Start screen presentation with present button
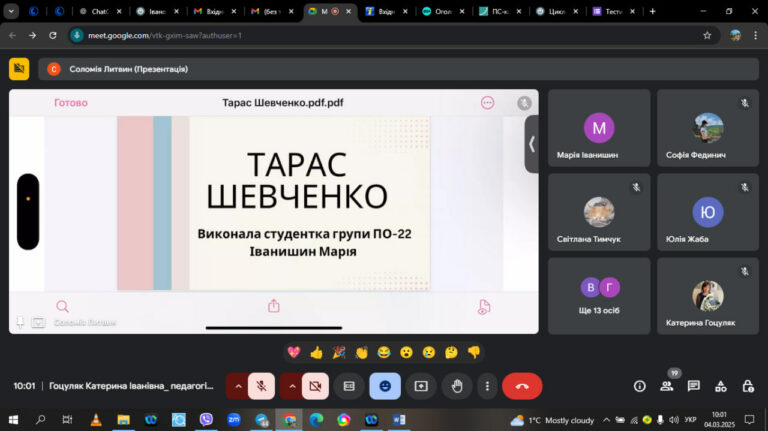The width and height of the screenshot is (768, 431). click(421, 386)
